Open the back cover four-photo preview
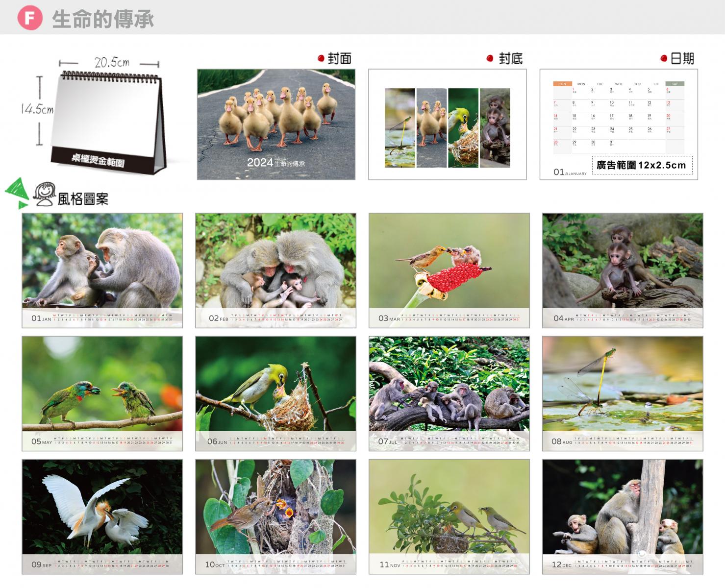Image resolution: width=725 pixels, height=588 pixels. (447, 124)
